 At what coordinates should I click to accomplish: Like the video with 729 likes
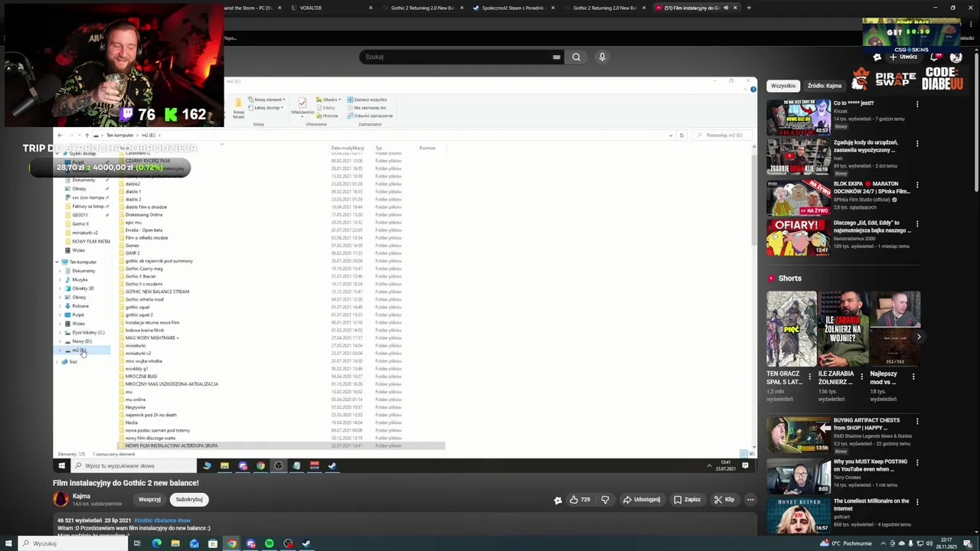[580, 500]
